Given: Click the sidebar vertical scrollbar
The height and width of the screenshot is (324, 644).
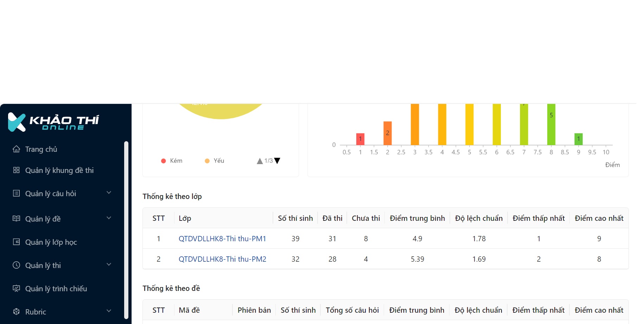Looking at the screenshot, I should point(126,230).
